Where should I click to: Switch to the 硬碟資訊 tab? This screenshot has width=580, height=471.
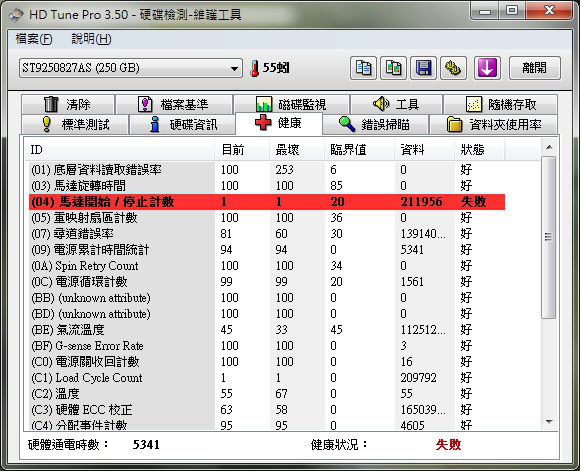(x=182, y=124)
